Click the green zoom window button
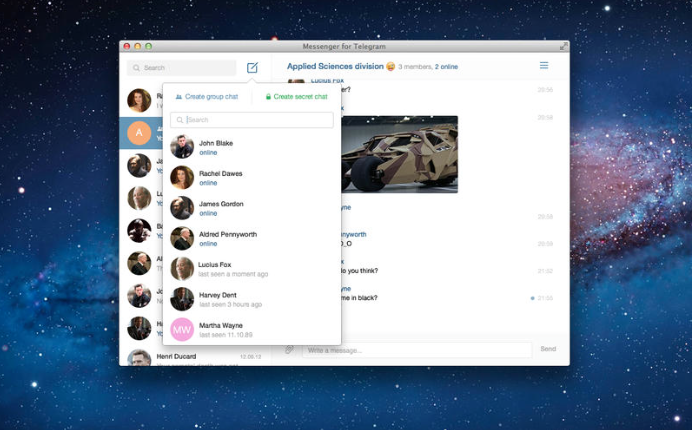This screenshot has width=692, height=430. click(149, 46)
